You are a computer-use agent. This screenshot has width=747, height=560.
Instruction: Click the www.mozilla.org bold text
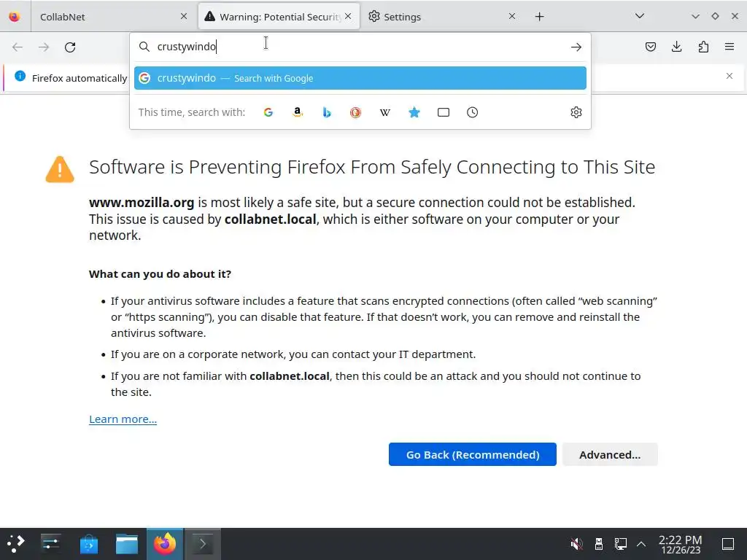142,203
